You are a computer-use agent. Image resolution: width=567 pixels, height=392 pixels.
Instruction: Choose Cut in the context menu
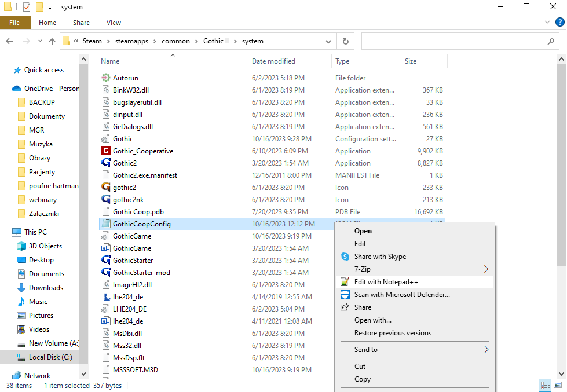tap(415, 367)
